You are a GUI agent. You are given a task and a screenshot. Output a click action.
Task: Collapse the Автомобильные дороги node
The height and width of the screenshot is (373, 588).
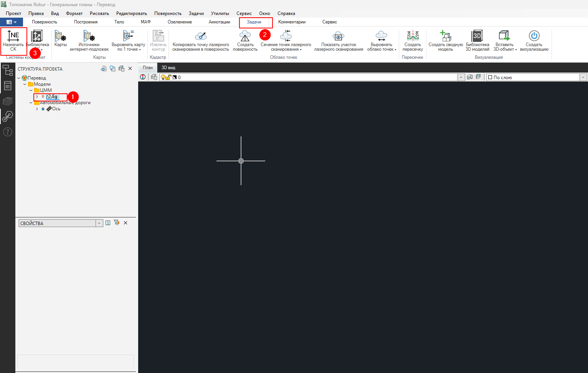[31, 103]
